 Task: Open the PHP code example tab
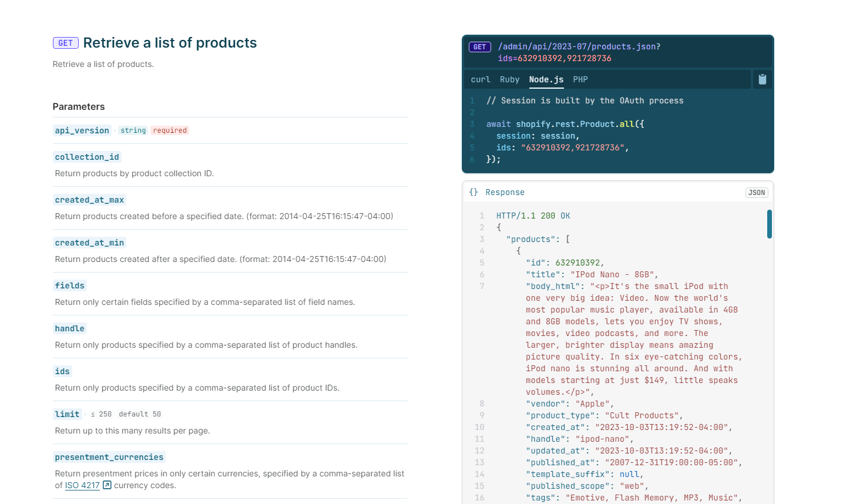580,79
